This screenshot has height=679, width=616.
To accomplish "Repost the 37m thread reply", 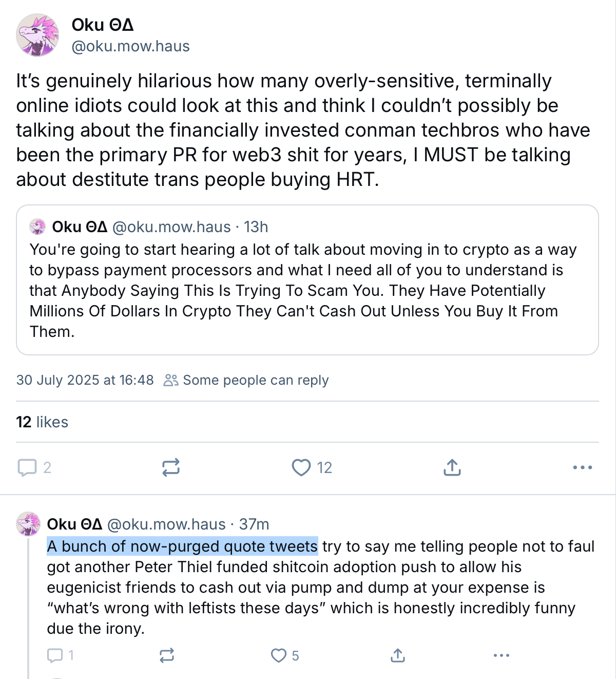I will (167, 655).
